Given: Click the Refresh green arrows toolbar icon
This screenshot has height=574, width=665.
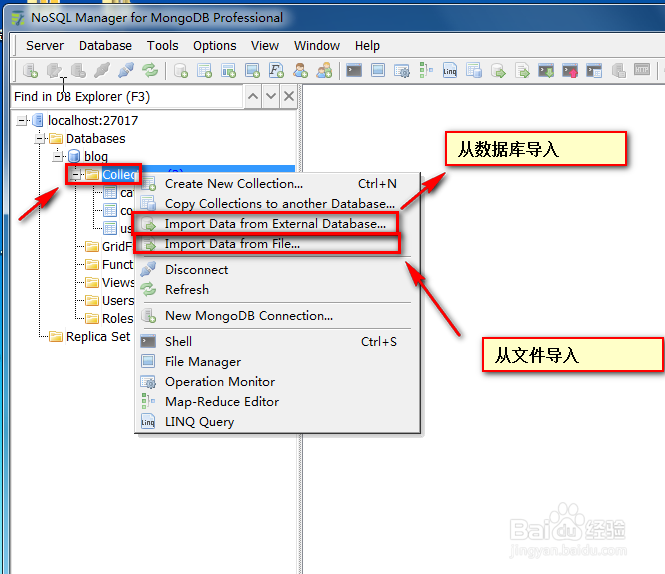Looking at the screenshot, I should [x=150, y=70].
